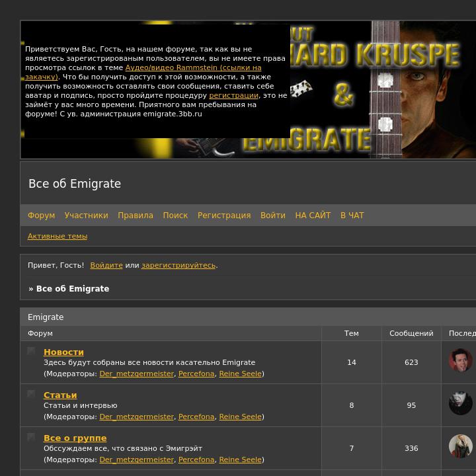Click the status icon beside Все о группе

(x=31, y=437)
